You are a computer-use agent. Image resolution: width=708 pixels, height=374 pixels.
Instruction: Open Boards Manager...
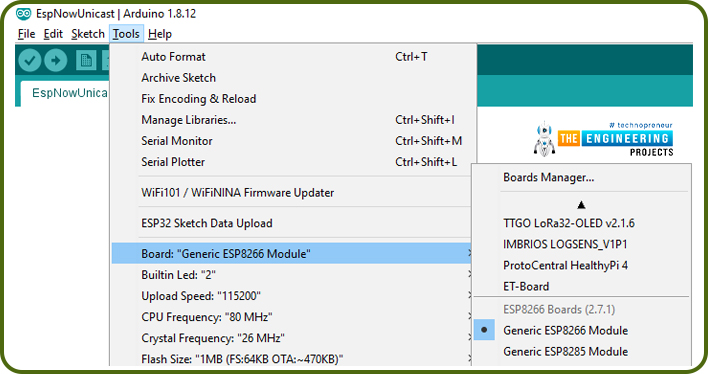(582, 178)
